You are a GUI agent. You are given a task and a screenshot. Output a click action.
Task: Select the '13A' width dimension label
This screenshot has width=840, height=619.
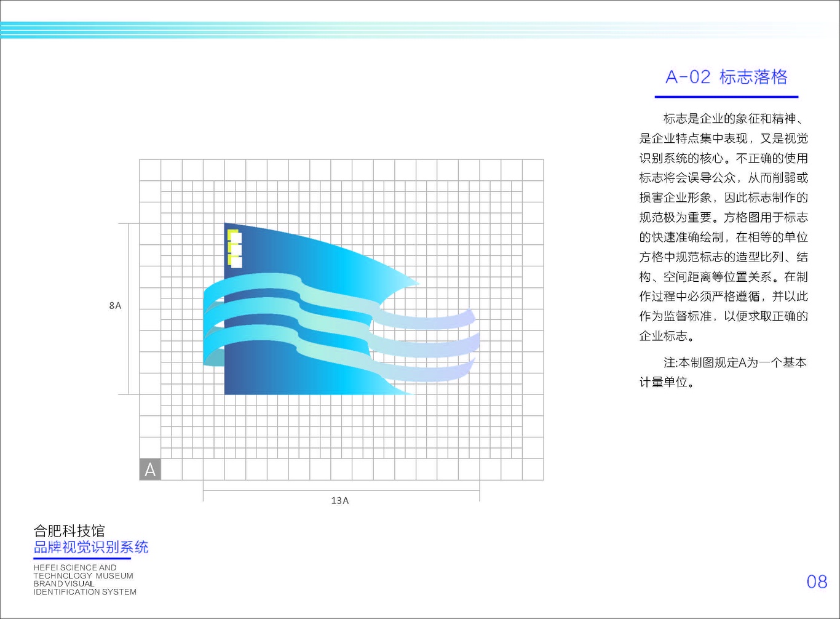click(x=340, y=501)
